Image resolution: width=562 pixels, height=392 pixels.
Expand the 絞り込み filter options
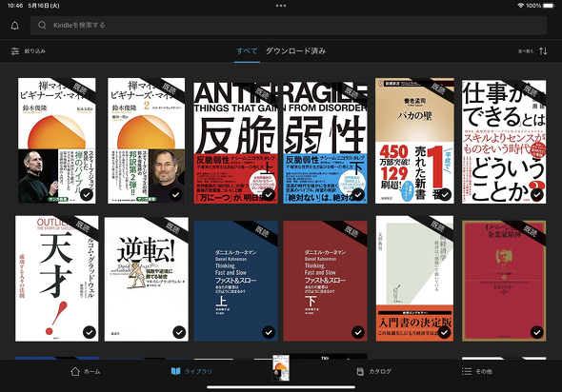[34, 51]
